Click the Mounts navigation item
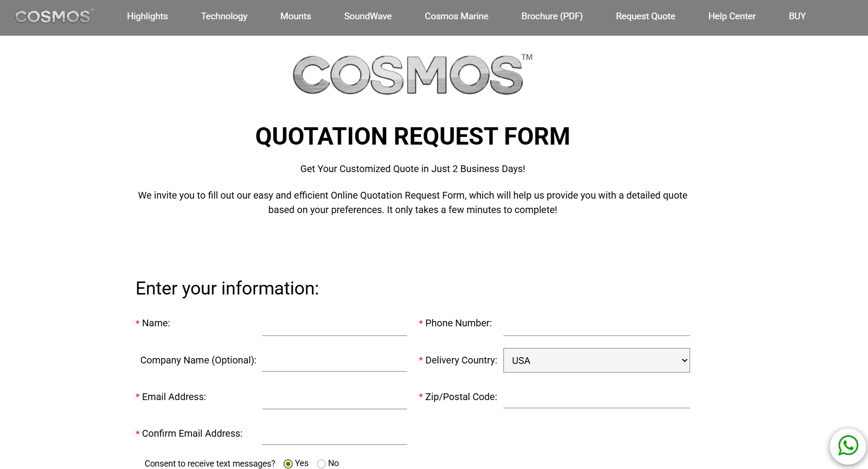Viewport: 868px width, 469px height. [x=295, y=16]
